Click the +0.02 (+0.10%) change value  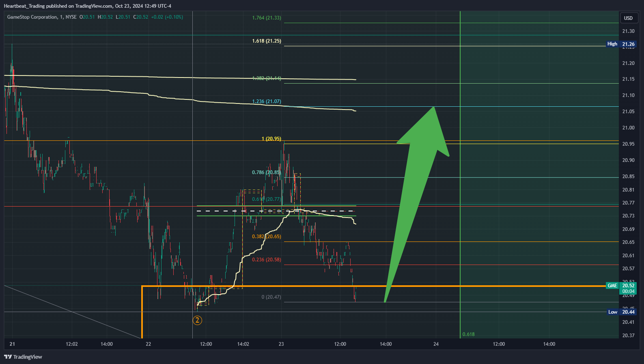[167, 17]
